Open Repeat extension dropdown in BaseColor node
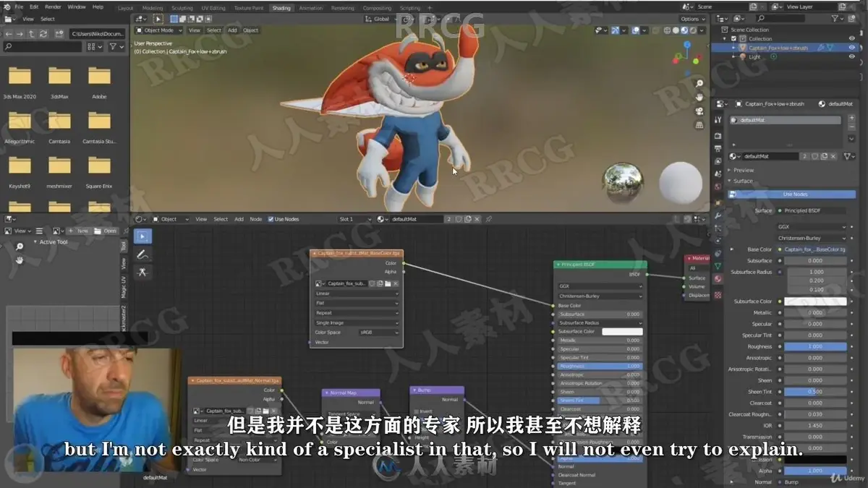The image size is (868, 488). [x=357, y=313]
